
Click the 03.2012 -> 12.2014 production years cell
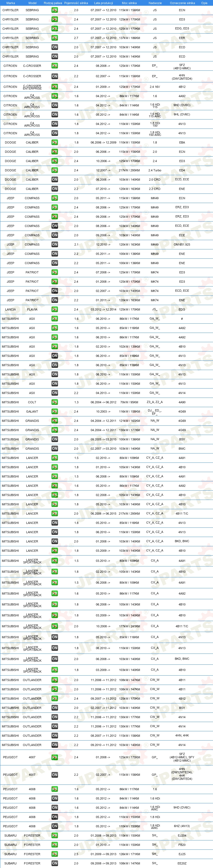coord(103,309)
